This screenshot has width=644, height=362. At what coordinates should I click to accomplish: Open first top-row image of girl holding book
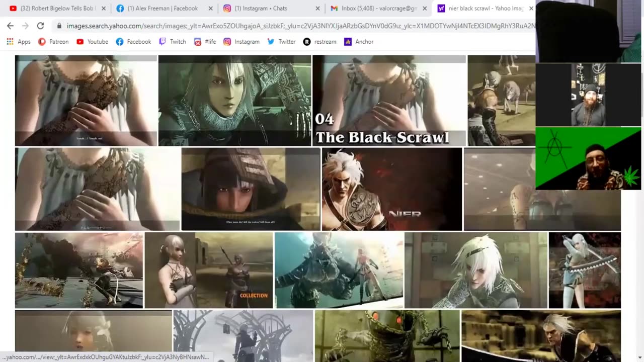pos(86,101)
